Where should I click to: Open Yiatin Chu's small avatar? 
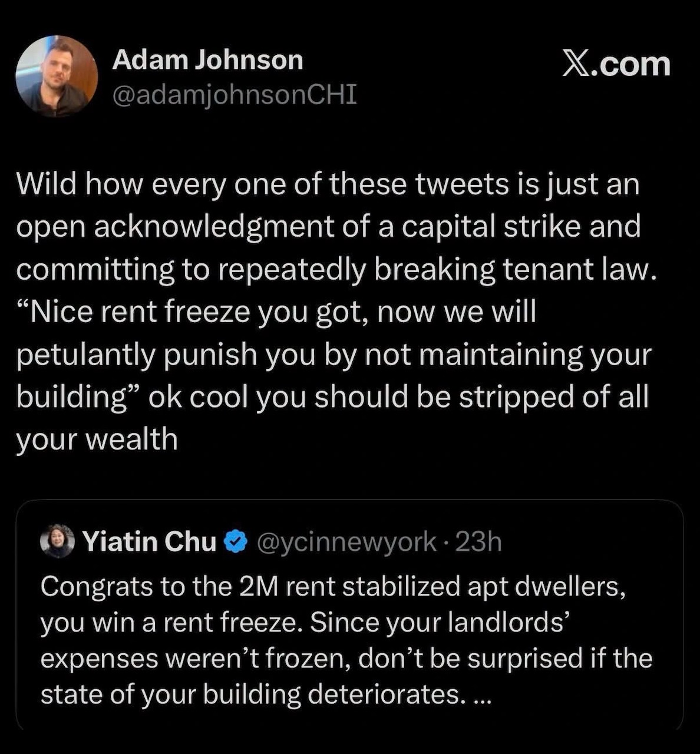coord(58,541)
